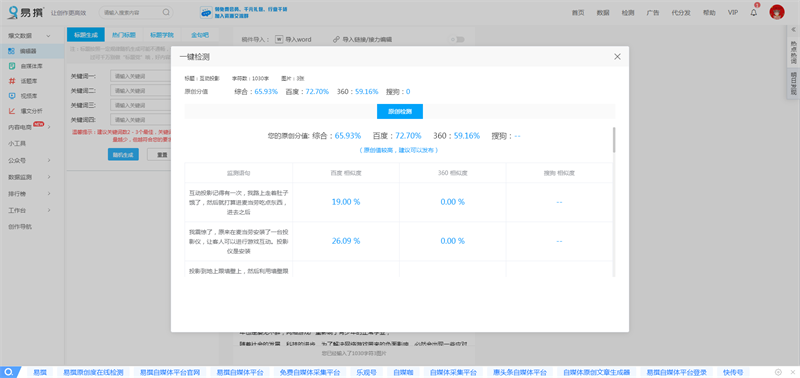The width and height of the screenshot is (800, 378).
Task: Click the top search input field
Action: 131,12
